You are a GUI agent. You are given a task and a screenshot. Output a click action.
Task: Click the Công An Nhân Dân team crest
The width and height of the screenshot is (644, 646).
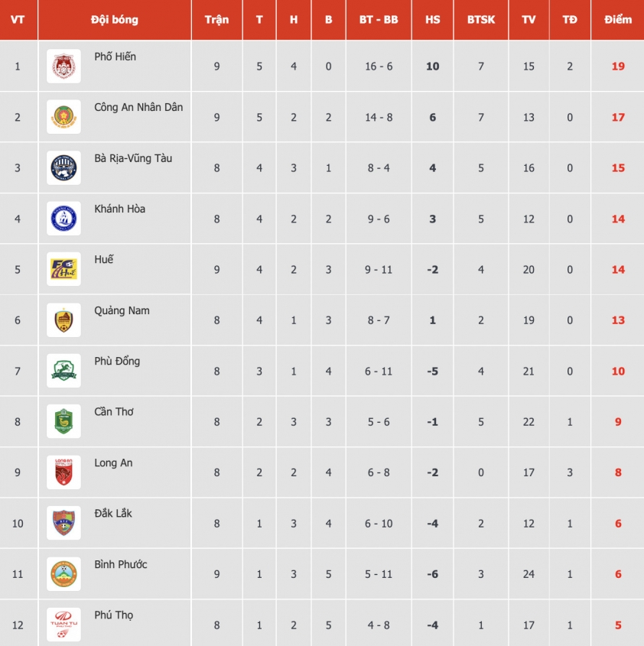pyautogui.click(x=63, y=117)
